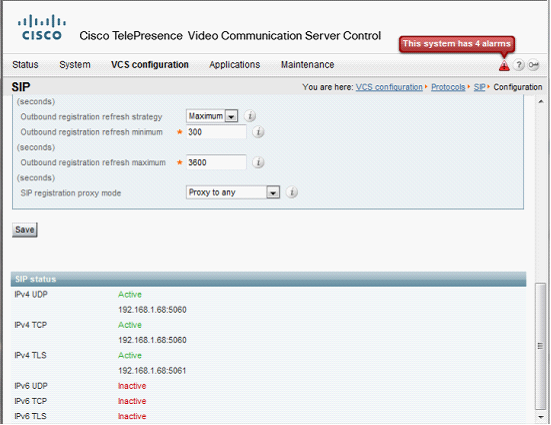Click the IPv6 TLS label
The height and width of the screenshot is (425, 551).
coord(30,416)
